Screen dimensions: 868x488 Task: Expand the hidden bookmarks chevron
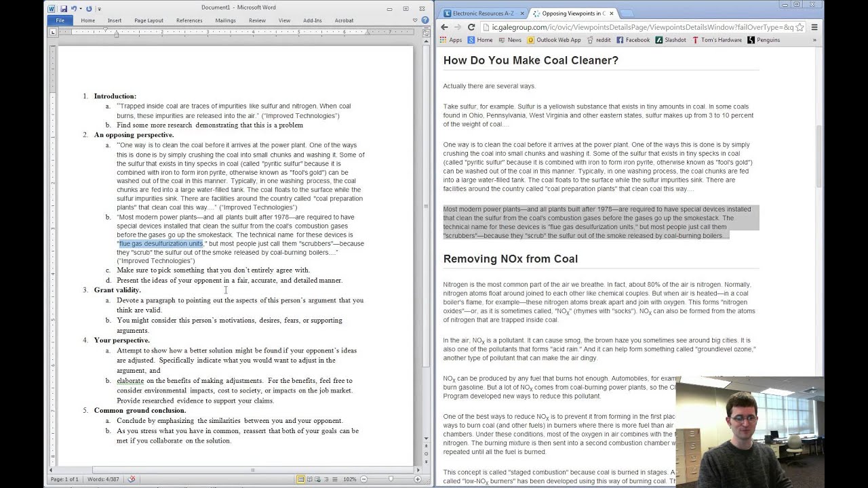coord(816,40)
